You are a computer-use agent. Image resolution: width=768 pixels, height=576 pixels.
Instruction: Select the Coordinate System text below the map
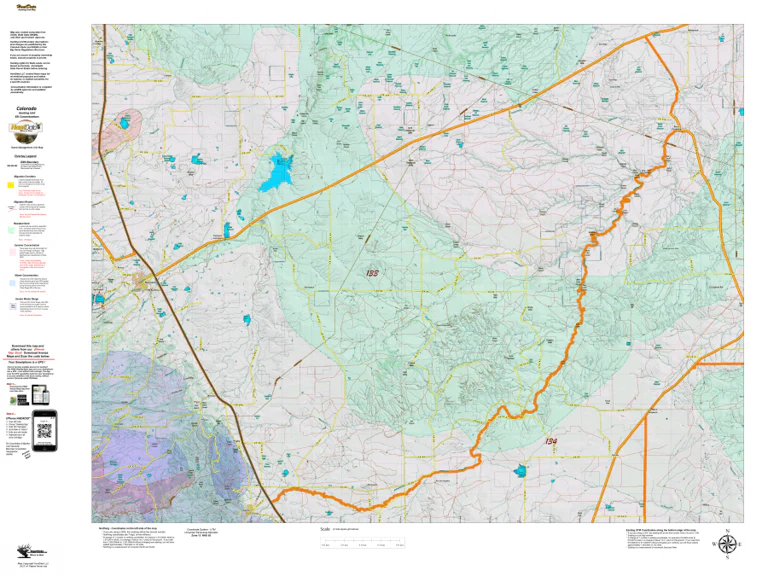[x=202, y=532]
